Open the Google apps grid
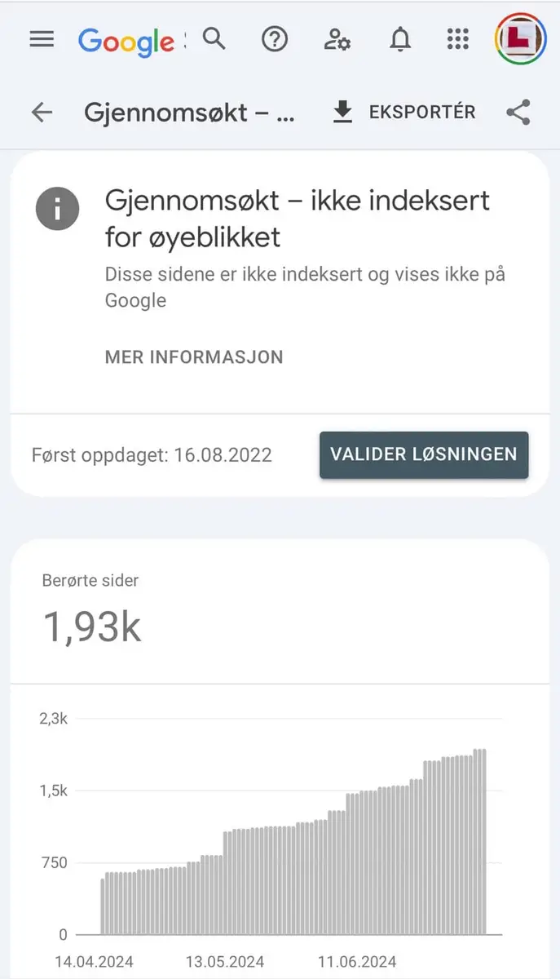The image size is (560, 979). coord(459,39)
